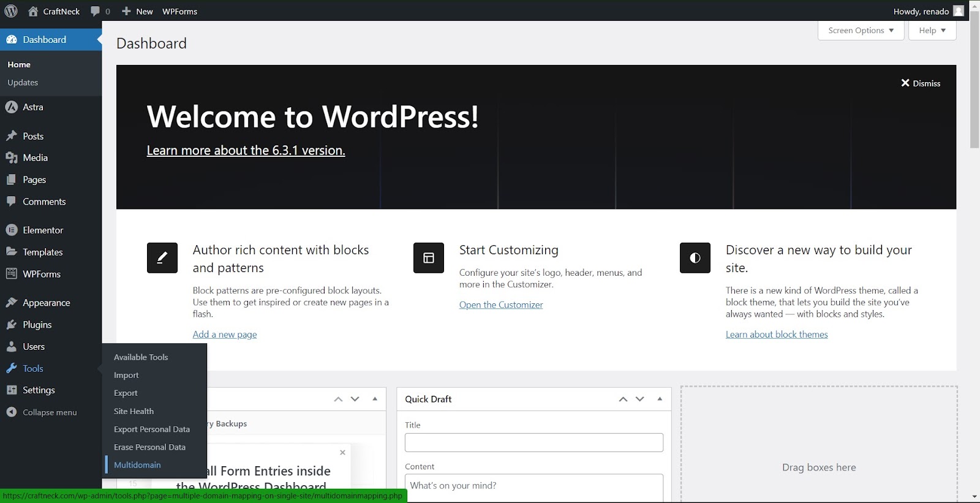Open the CraftNeck site home icon
This screenshot has width=980, height=503.
[33, 11]
